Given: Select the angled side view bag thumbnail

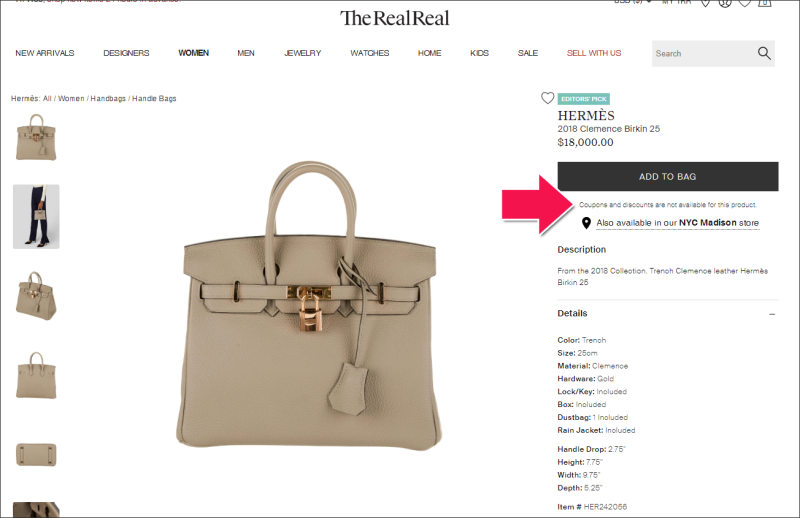Looking at the screenshot, I should (x=36, y=296).
